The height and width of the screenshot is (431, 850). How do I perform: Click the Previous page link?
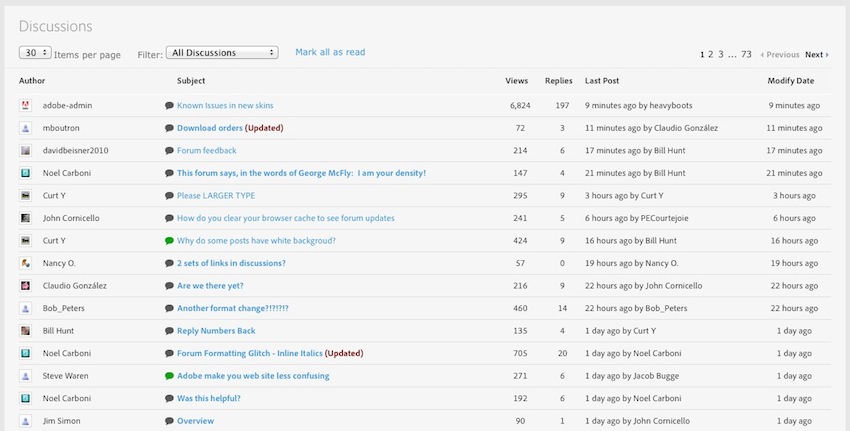780,54
